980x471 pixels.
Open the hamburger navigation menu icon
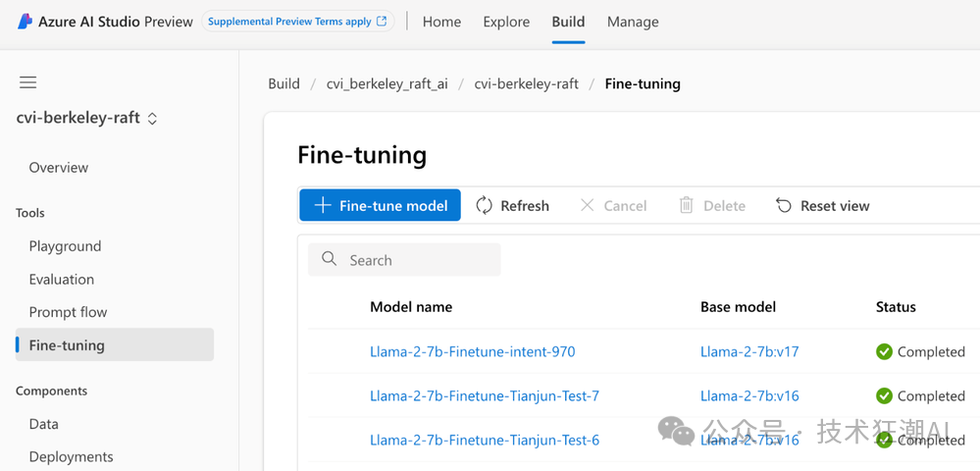(x=28, y=82)
